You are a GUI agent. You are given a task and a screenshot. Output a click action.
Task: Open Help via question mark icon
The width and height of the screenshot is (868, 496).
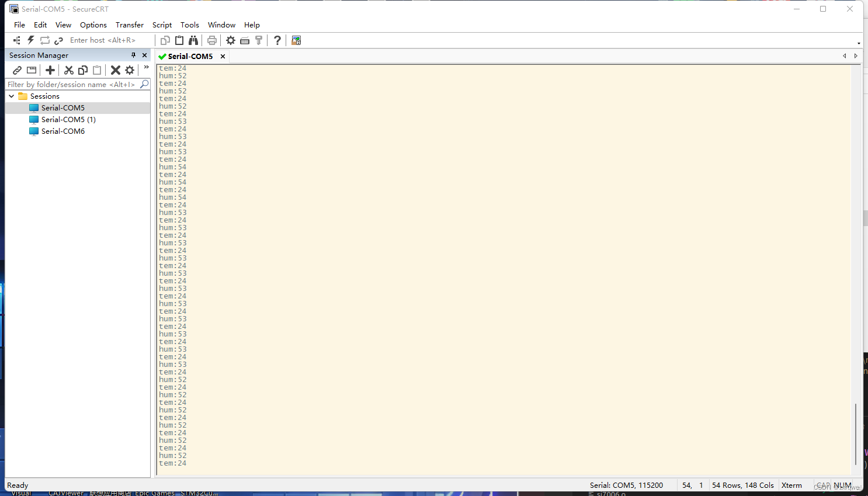(x=277, y=40)
